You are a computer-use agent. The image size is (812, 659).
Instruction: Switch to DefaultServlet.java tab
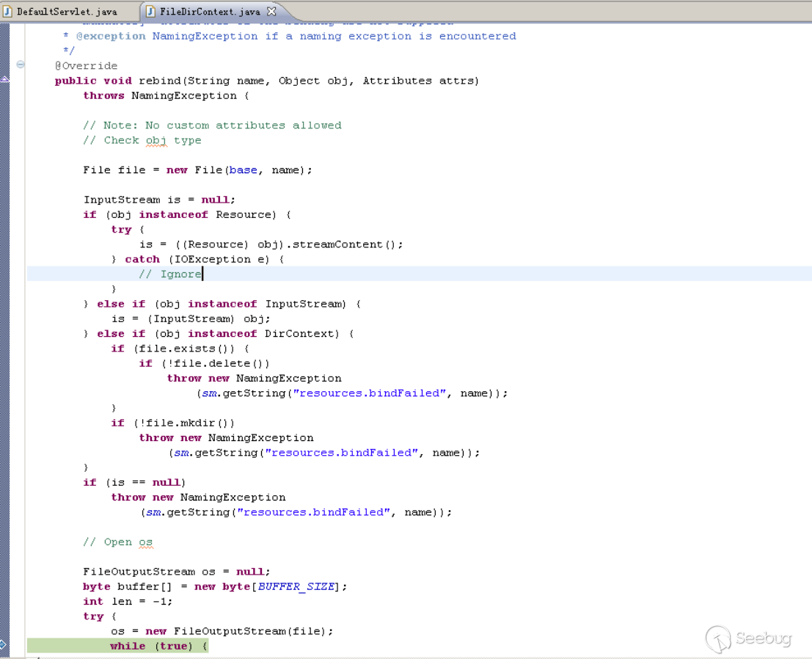coord(67,12)
